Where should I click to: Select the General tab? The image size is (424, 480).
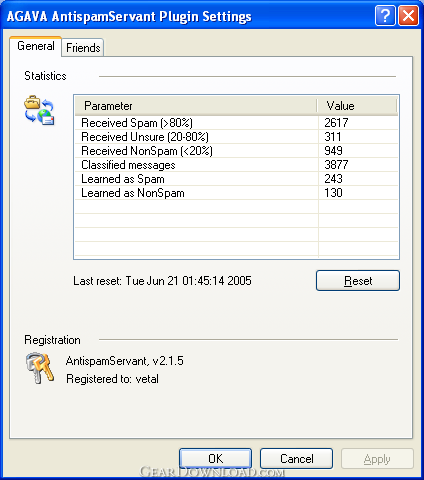click(x=36, y=46)
